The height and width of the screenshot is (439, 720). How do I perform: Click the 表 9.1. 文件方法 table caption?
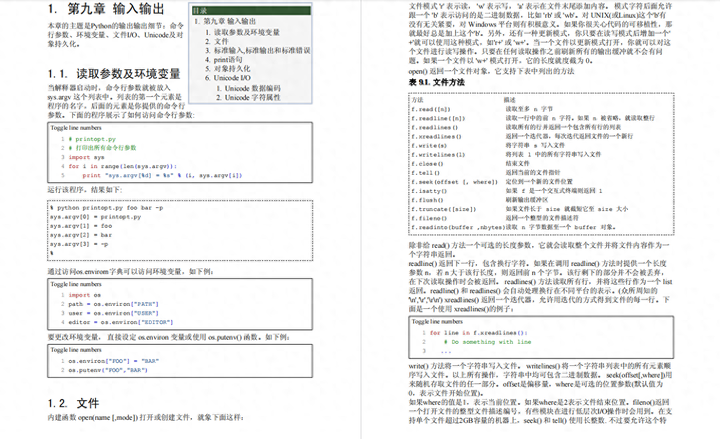tap(437, 82)
